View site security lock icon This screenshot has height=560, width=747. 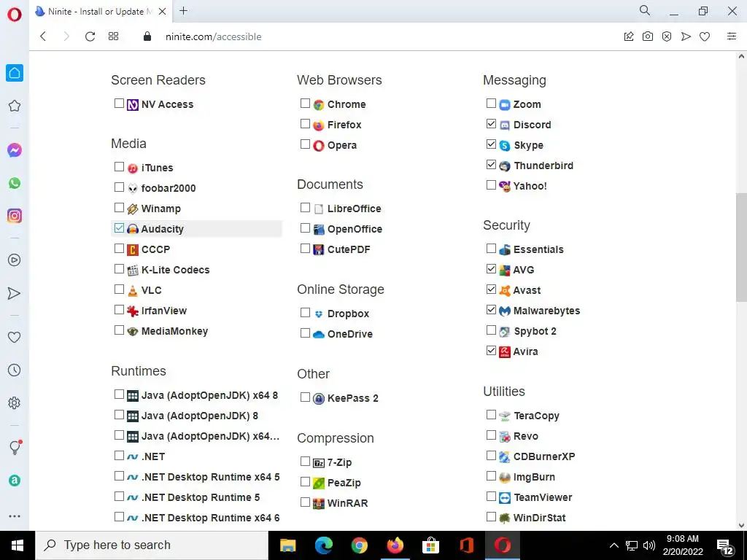click(147, 36)
